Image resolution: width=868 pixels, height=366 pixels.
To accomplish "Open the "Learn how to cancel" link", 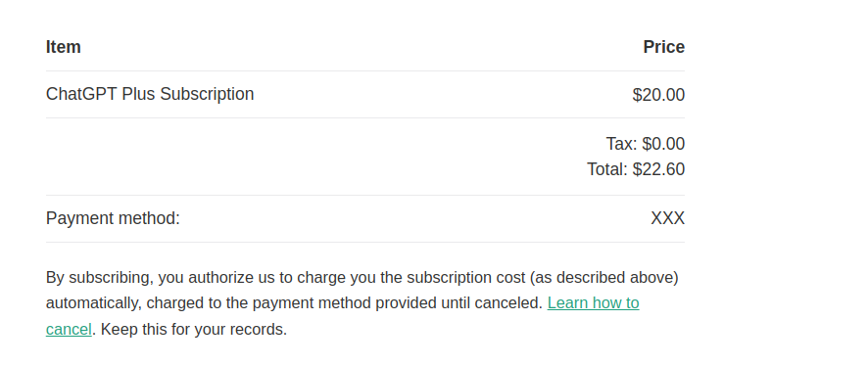I will pyautogui.click(x=593, y=303).
